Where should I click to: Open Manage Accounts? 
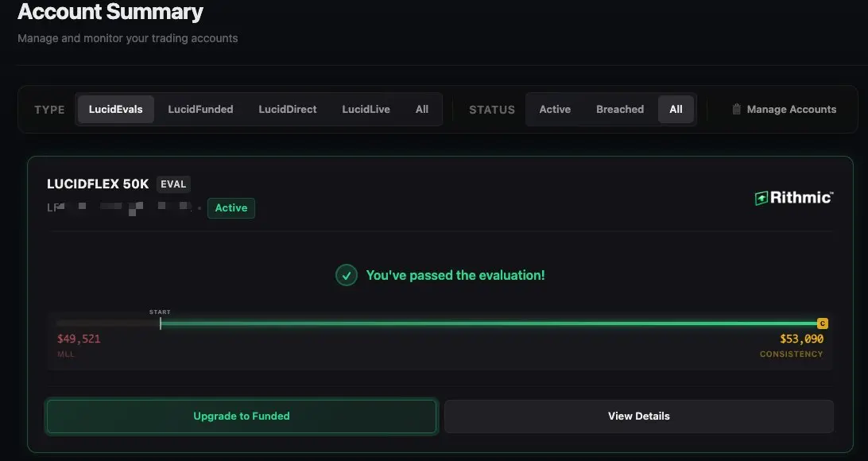784,109
